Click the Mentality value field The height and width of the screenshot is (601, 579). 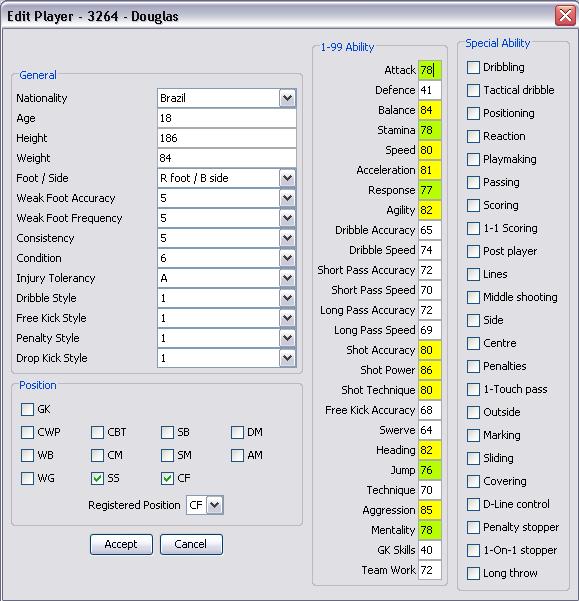pos(430,530)
